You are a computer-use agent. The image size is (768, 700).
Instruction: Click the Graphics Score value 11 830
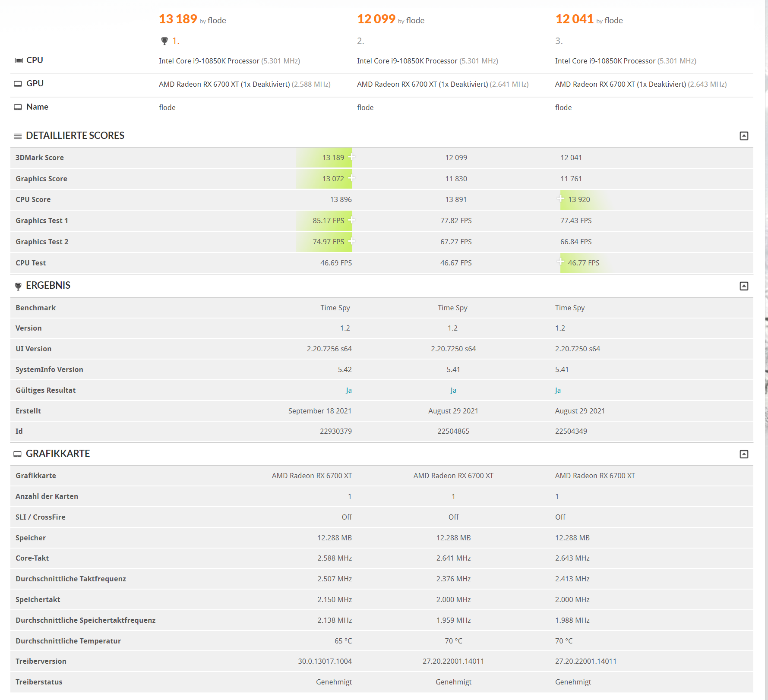coord(456,179)
